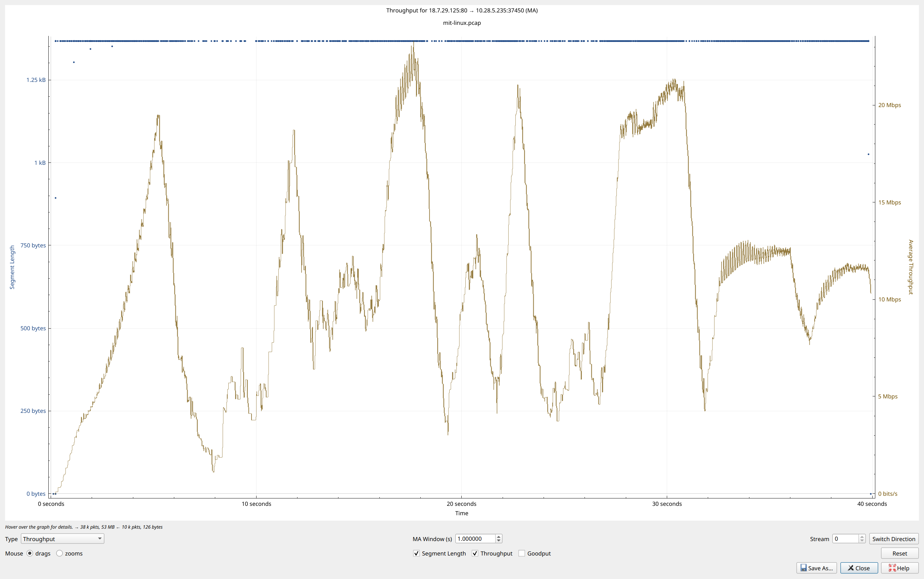Click inside the Stream number field
This screenshot has height=579, width=924.
pos(845,539)
